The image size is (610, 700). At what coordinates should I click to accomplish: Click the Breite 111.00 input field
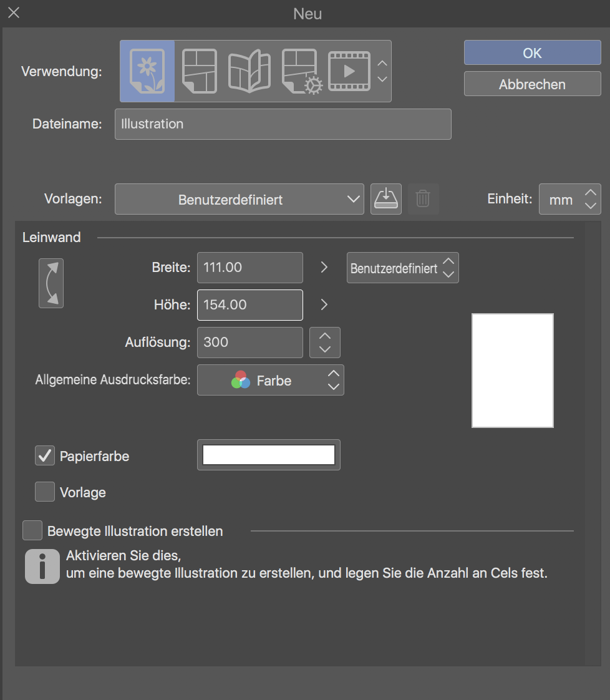(250, 268)
